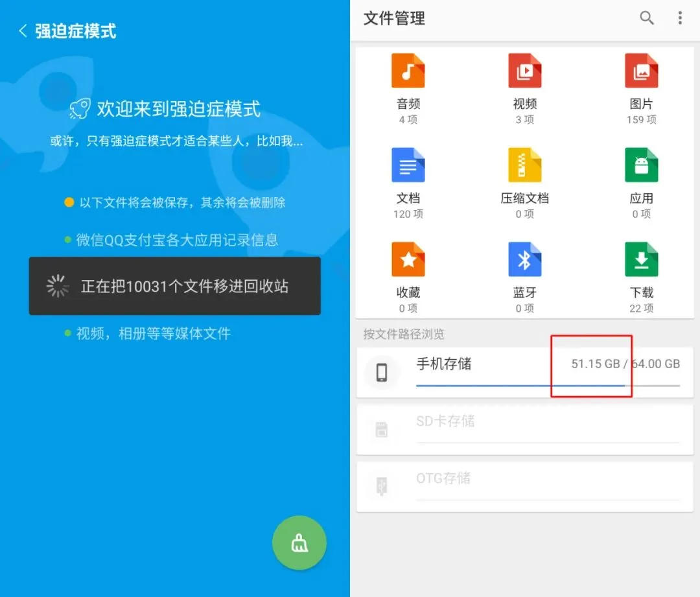Screen dimensions: 700x597
Task: Click the 强迫症模式 title text
Action: pyautogui.click(x=75, y=31)
